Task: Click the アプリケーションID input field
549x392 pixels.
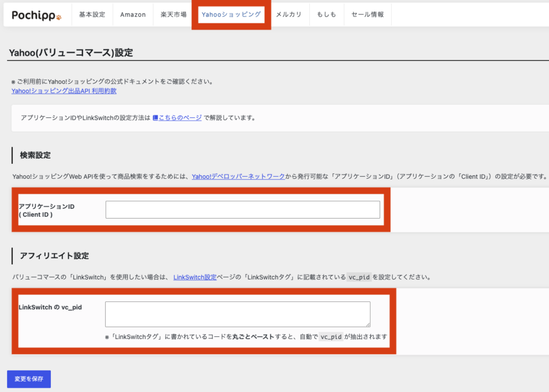Action: 243,209
